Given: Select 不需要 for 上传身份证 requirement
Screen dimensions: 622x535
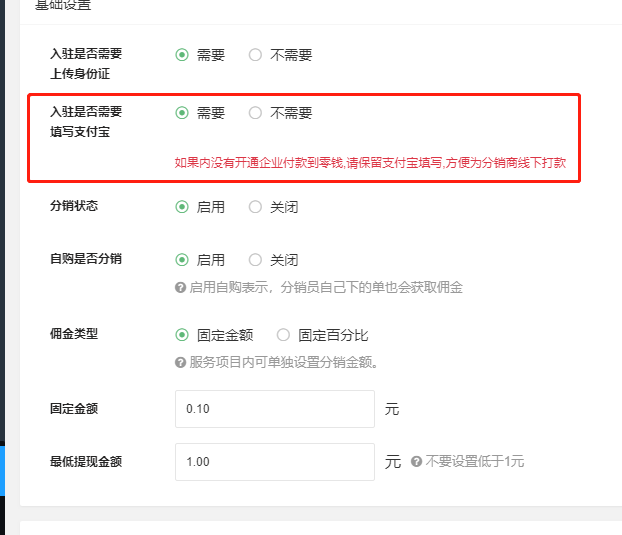Looking at the screenshot, I should (255, 55).
